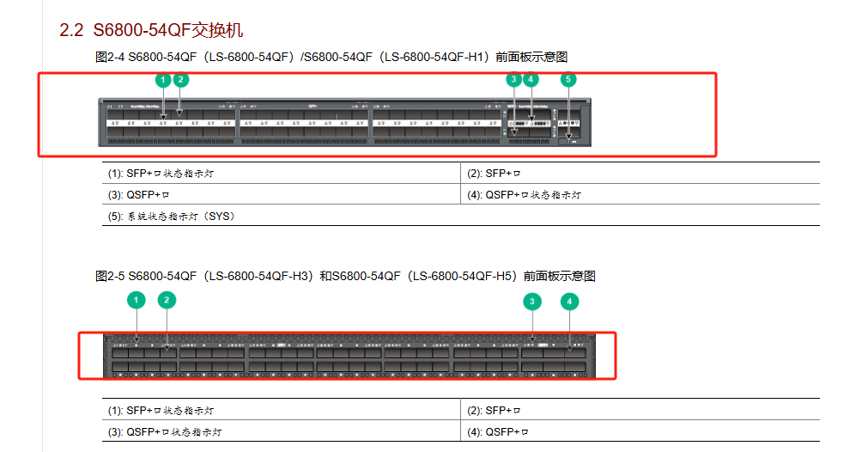The image size is (868, 452).
Task: Click green callout 3 in figure 2-5
Action: click(532, 302)
